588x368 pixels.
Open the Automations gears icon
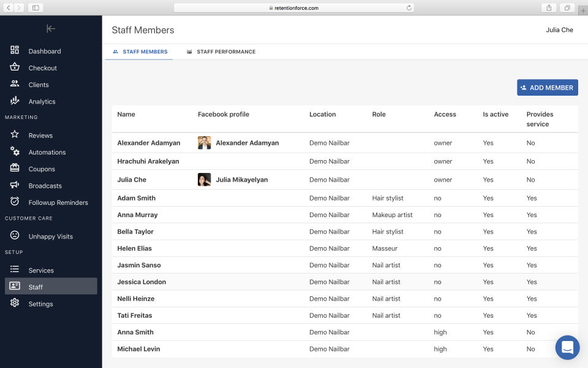click(x=15, y=151)
